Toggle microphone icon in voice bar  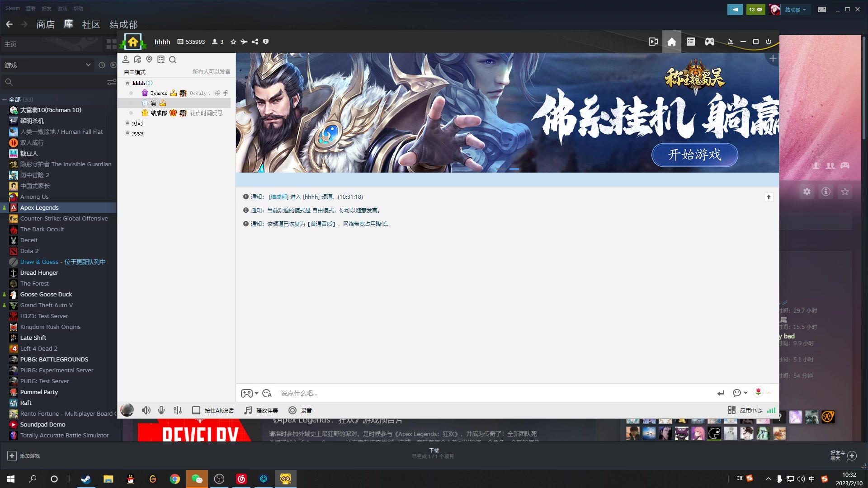[x=161, y=410]
